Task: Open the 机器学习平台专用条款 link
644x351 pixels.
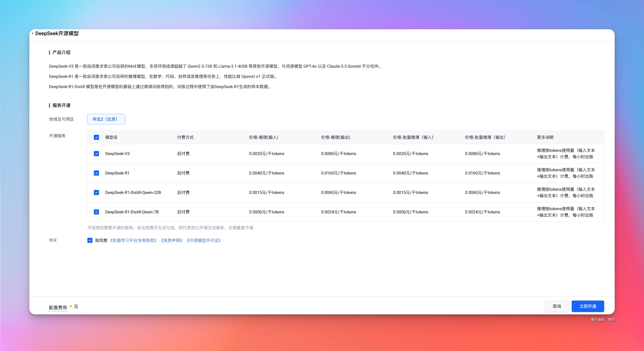Action: point(133,240)
